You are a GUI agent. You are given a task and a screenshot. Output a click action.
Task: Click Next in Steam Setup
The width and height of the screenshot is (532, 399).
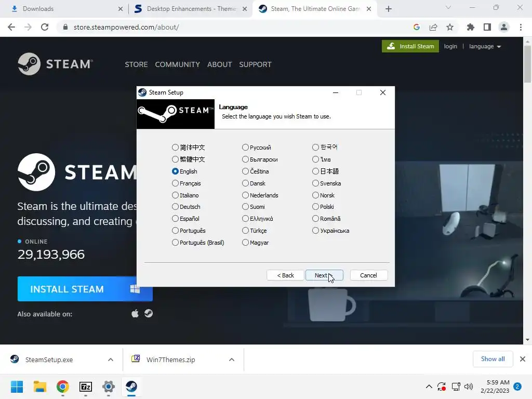pos(324,275)
